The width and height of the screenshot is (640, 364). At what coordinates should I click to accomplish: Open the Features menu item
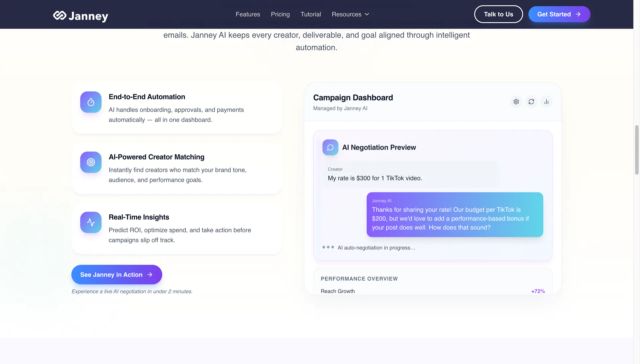pyautogui.click(x=248, y=14)
